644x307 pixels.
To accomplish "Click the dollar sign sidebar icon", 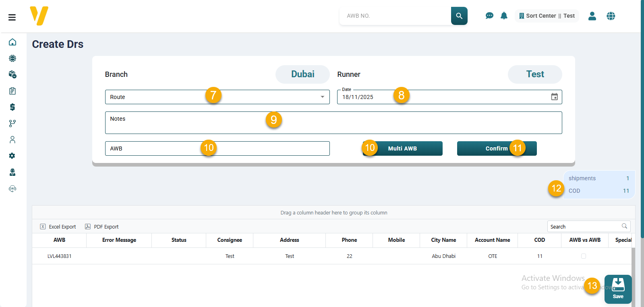I will [x=12, y=107].
